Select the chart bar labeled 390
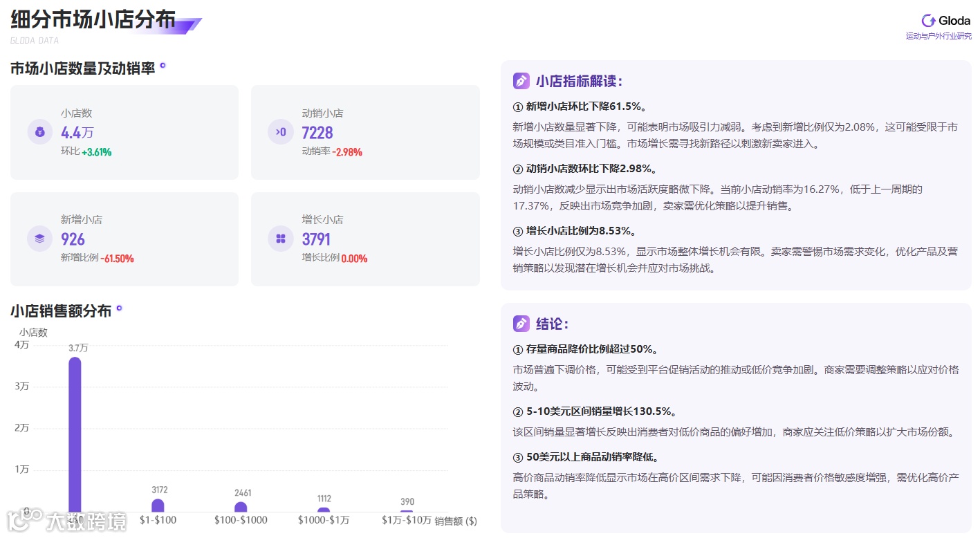The image size is (980, 538). coord(407,511)
